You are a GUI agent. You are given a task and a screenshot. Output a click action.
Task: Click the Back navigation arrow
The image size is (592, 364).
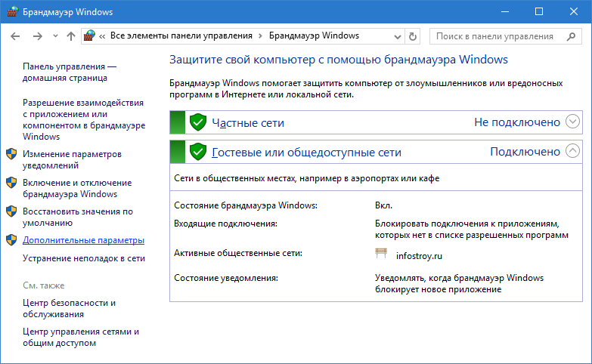tap(15, 36)
